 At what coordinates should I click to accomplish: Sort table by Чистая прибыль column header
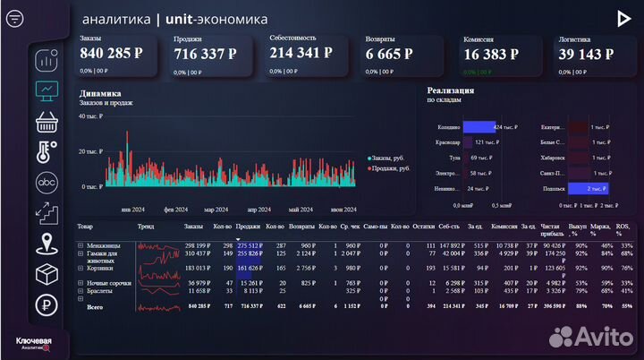point(552,230)
